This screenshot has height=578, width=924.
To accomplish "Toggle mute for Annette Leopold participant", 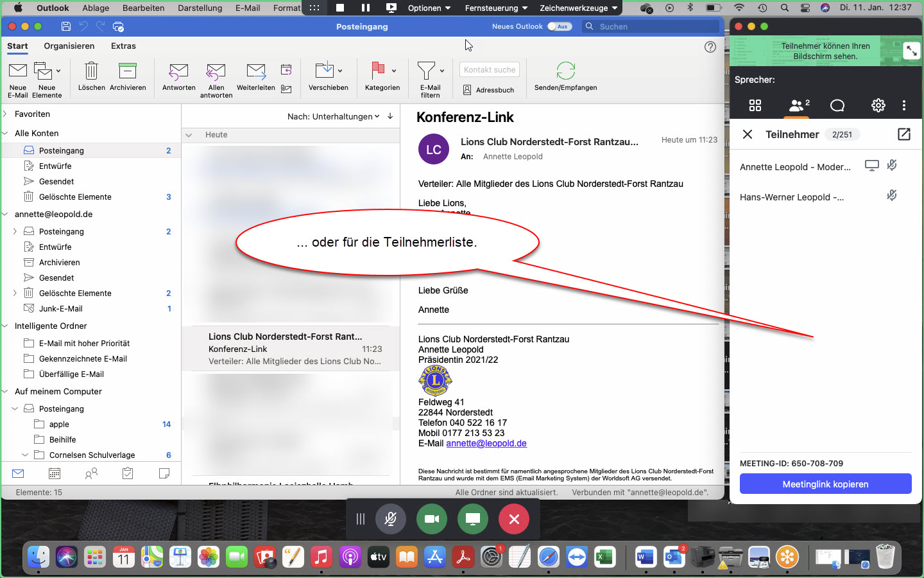I will (892, 165).
